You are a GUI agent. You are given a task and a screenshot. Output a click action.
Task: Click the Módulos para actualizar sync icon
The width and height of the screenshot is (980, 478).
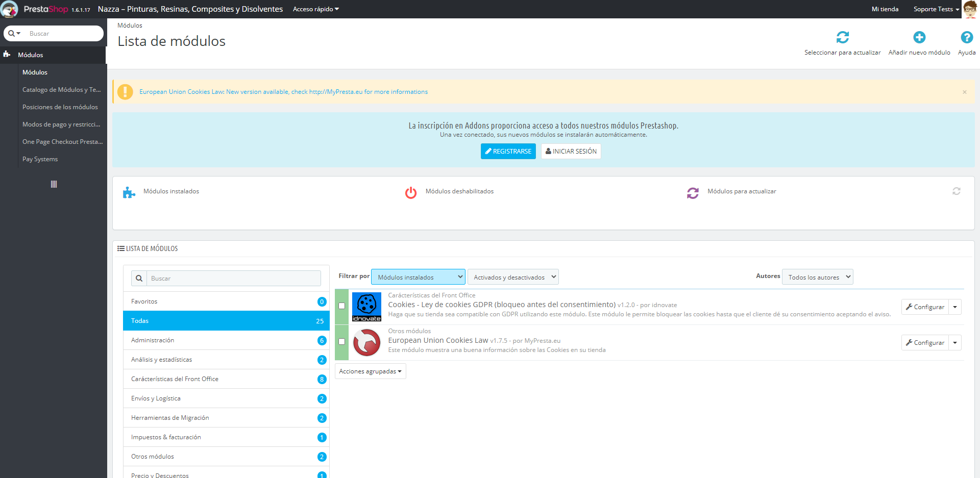click(x=693, y=193)
